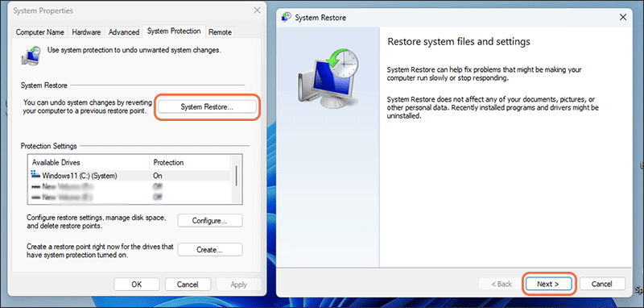Click the System Properties title text
This screenshot has height=308, width=644.
coord(43,11)
